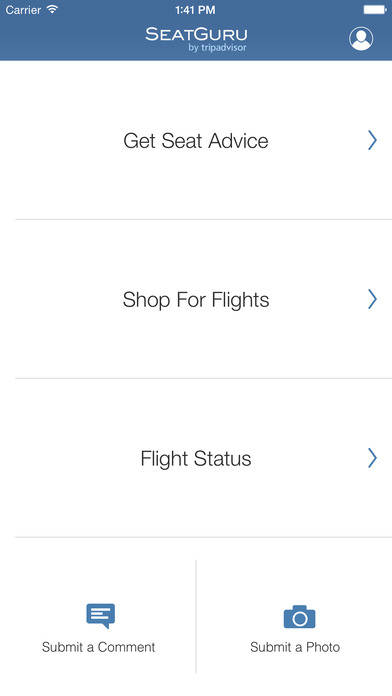Tap the Carrier label in status bar
The width and height of the screenshot is (392, 696).
pyautogui.click(x=23, y=10)
